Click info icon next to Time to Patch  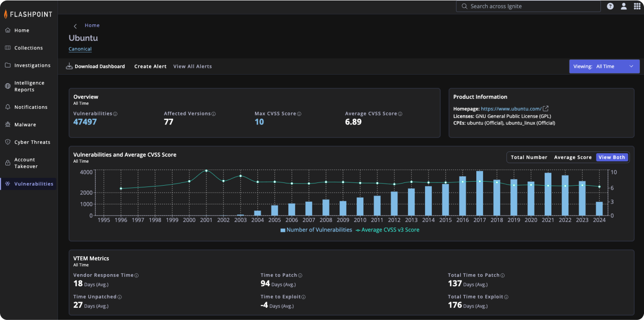pyautogui.click(x=300, y=276)
